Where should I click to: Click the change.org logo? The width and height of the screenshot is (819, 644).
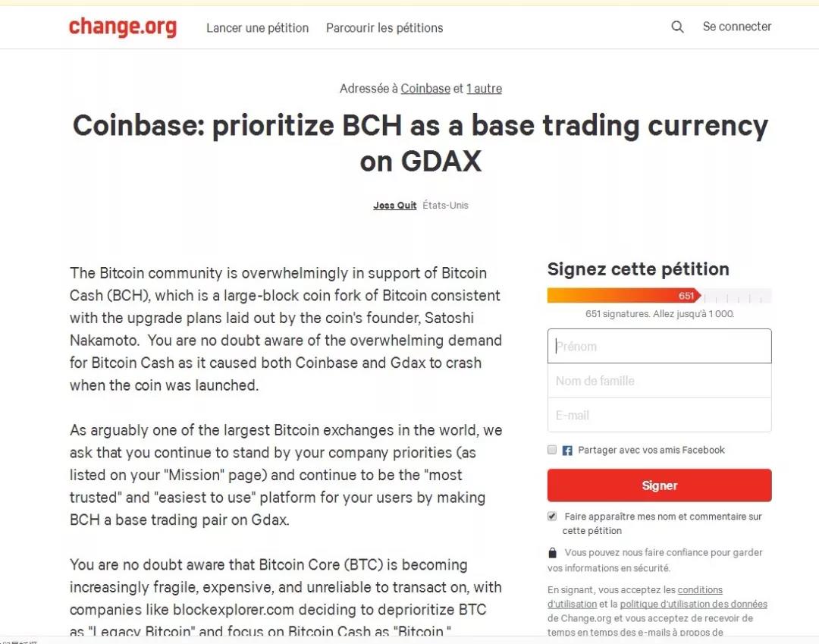click(x=123, y=27)
